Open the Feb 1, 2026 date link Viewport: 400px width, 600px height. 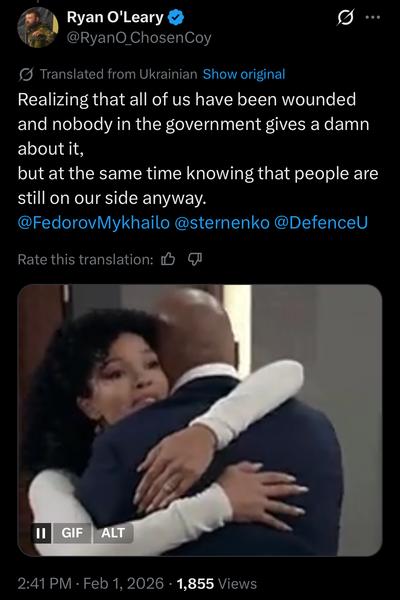coord(123,584)
